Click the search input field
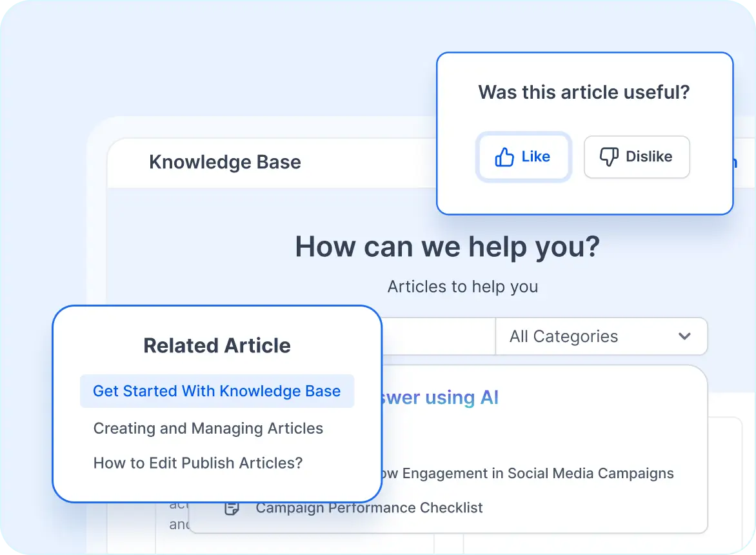The image size is (756, 555). pos(439,336)
